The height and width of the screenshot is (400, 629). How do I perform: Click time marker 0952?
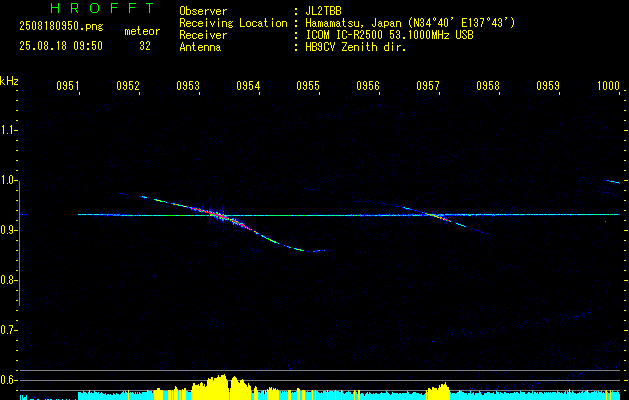pos(128,86)
